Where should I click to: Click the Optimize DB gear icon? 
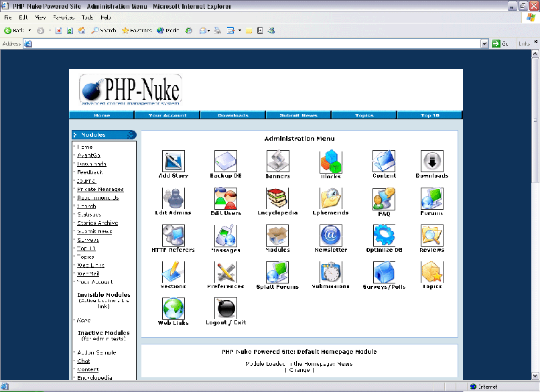pyautogui.click(x=384, y=235)
